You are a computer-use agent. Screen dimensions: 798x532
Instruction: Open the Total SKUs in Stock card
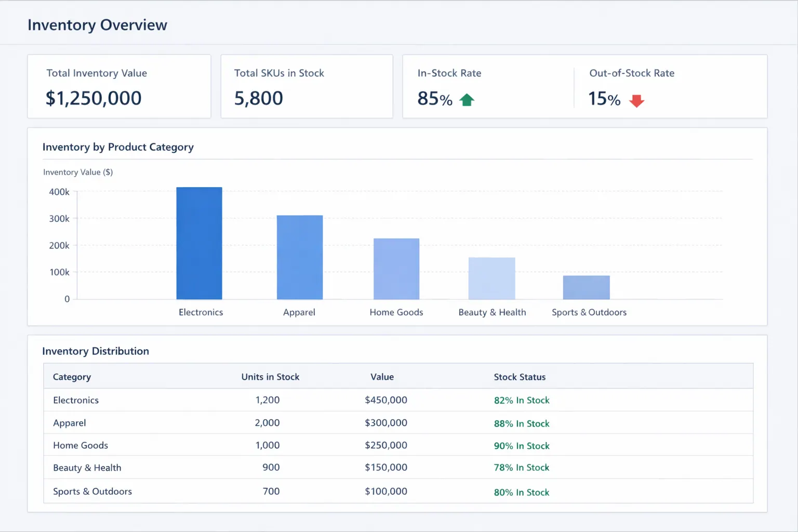click(x=307, y=86)
